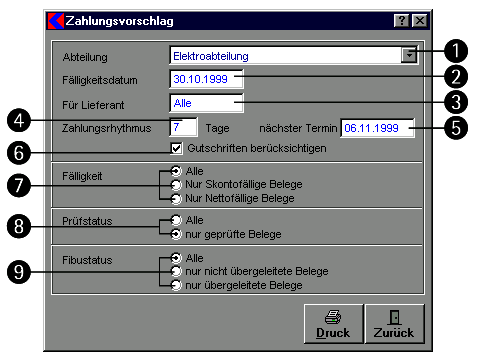
Task: Select nur übergeleitete Belege option
Action: 176,285
